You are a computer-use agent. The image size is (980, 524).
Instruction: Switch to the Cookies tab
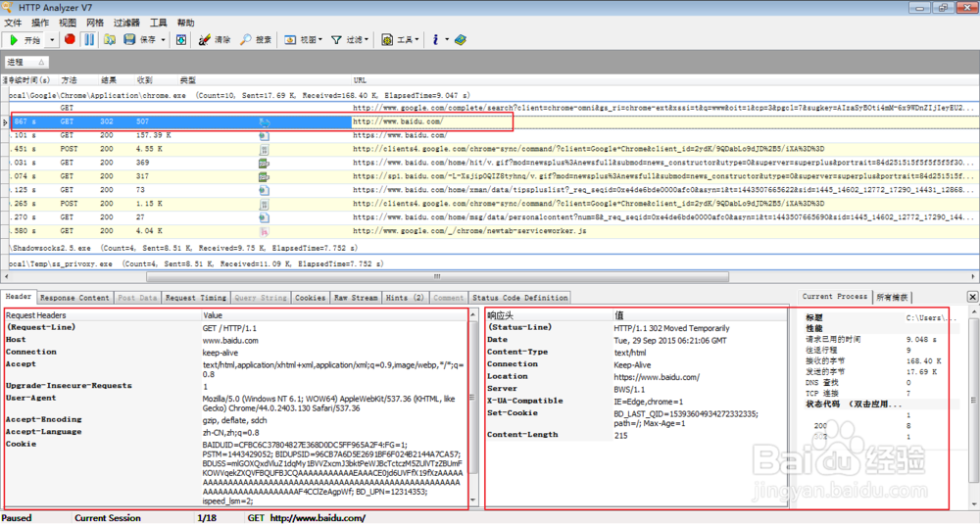(310, 298)
